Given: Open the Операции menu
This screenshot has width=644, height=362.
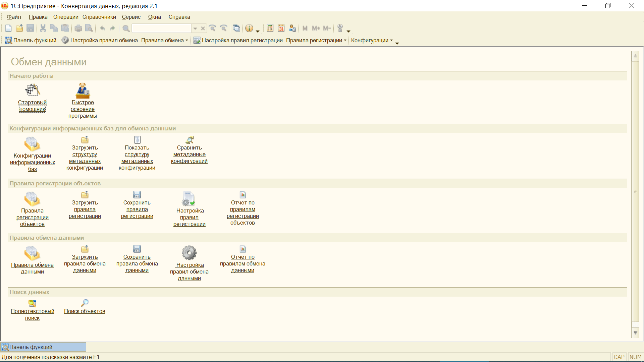Looking at the screenshot, I should [x=66, y=17].
